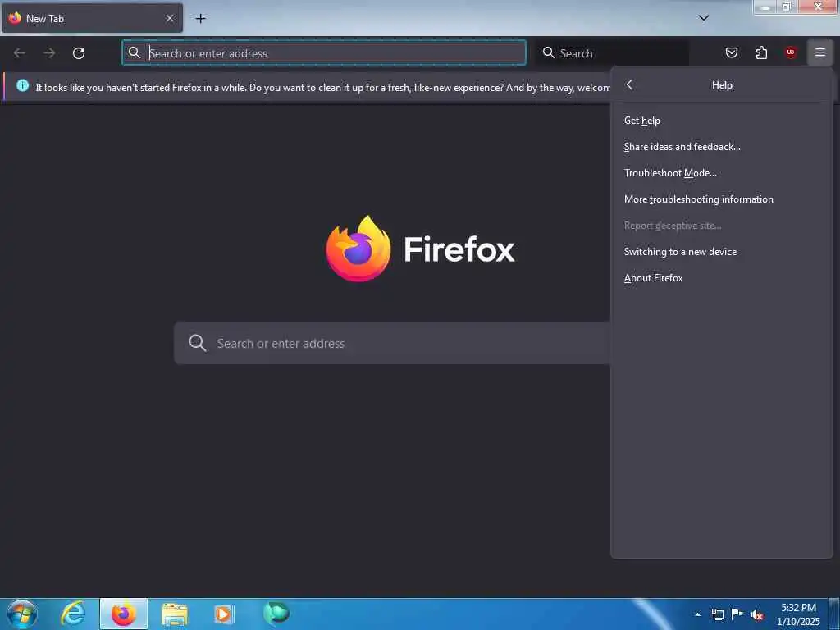Select Troubleshoot Mode from Help menu
This screenshot has width=840, height=630.
pos(721,173)
